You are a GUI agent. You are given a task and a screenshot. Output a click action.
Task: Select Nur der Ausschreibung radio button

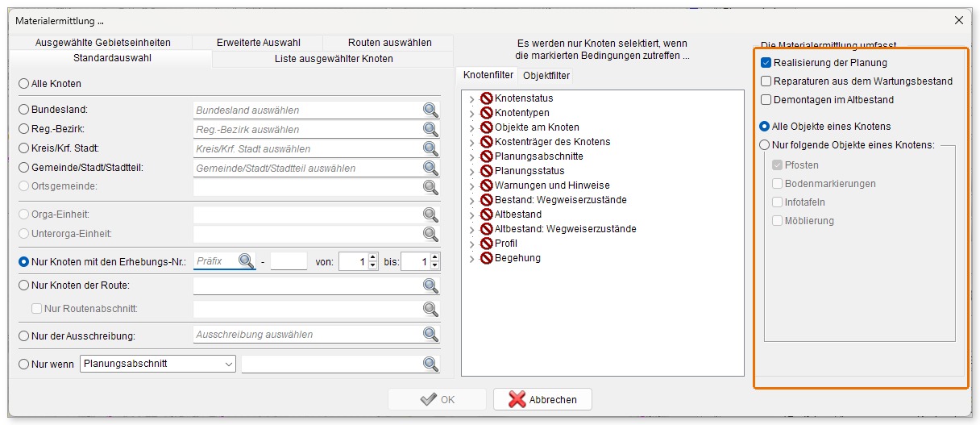tap(24, 335)
